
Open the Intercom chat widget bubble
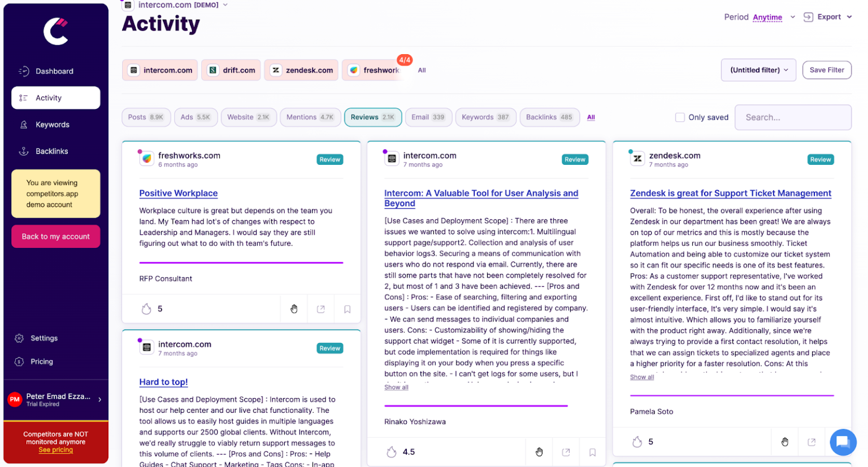843,442
